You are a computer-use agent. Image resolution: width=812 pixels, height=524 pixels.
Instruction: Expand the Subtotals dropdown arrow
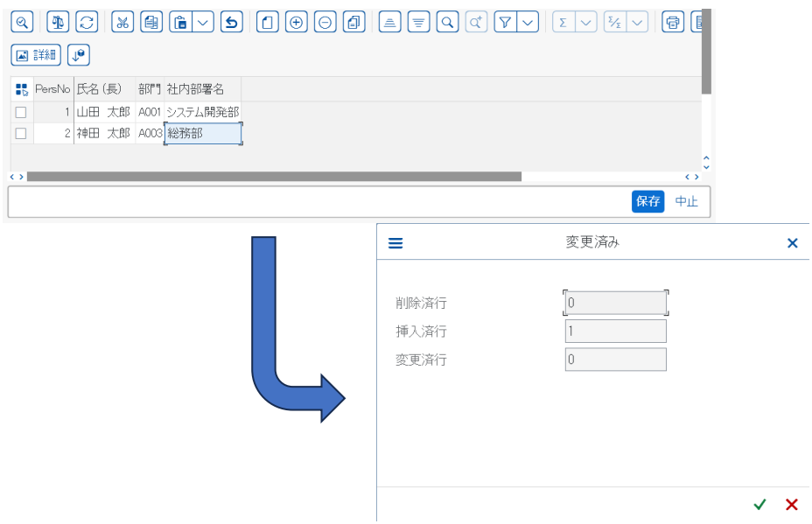pos(638,22)
